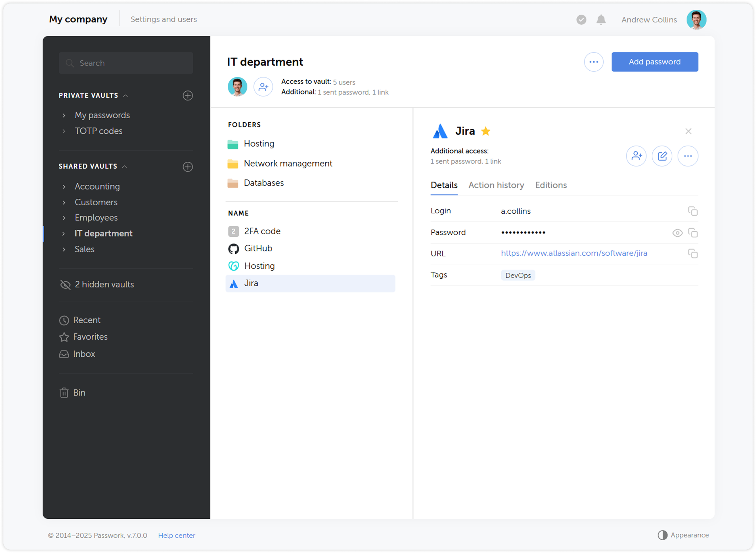Reveal the hidden password with the eye icon
Screen dimensions: 756x553
pos(677,233)
